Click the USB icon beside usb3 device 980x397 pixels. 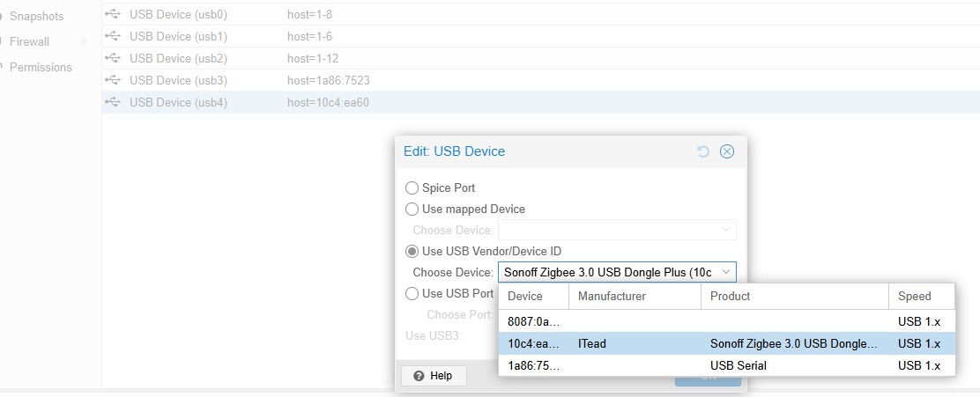pyautogui.click(x=113, y=80)
